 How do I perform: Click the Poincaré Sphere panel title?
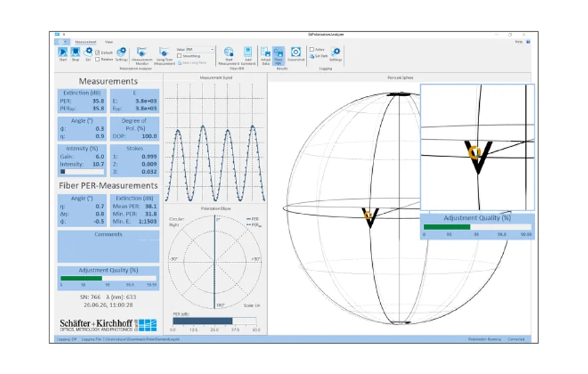400,78
